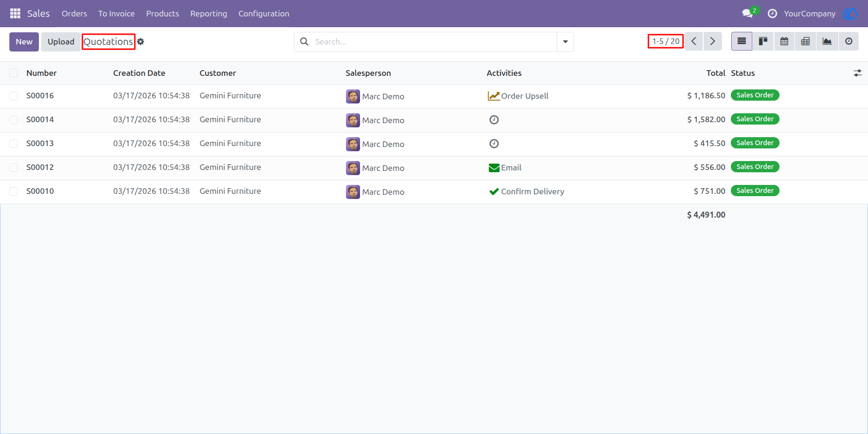The width and height of the screenshot is (868, 434).
Task: Expand the search options dropdown arrow
Action: (565, 42)
